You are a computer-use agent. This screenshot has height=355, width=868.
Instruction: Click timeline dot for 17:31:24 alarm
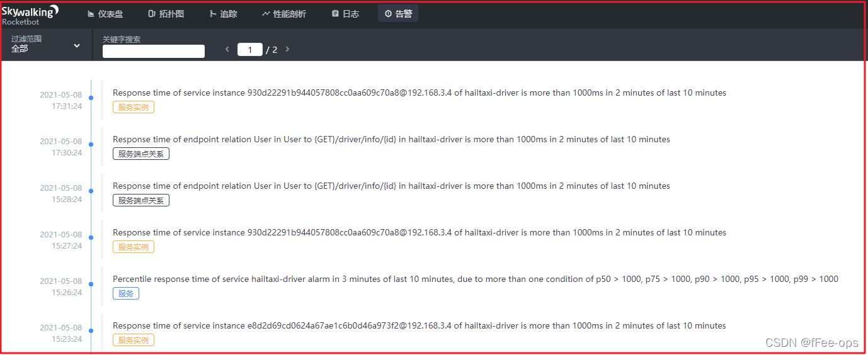click(x=91, y=98)
